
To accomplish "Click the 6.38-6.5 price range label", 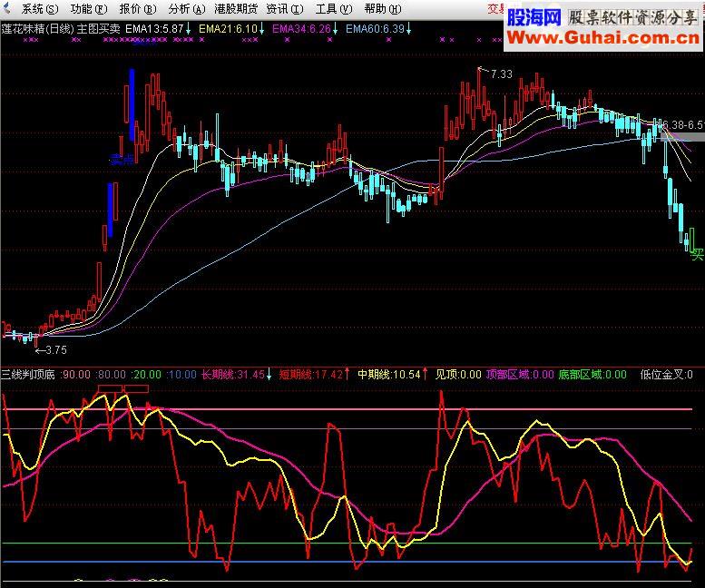I will [x=683, y=125].
